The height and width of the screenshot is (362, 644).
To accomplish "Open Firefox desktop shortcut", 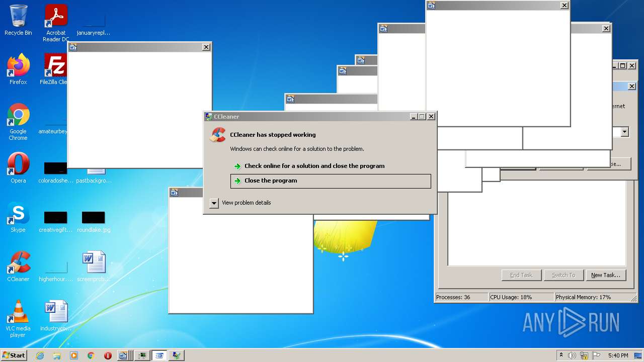I will pyautogui.click(x=18, y=69).
